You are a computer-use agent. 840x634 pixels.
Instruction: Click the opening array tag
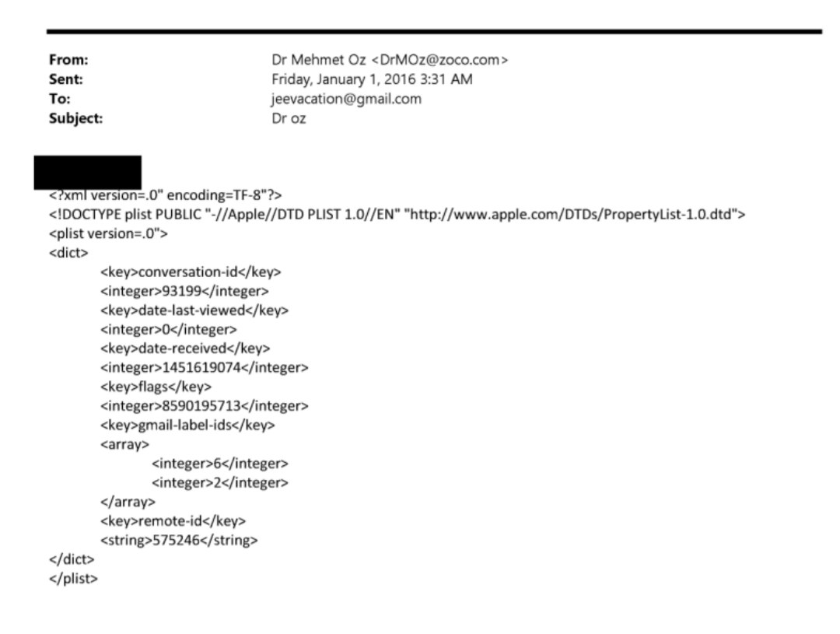(x=124, y=444)
